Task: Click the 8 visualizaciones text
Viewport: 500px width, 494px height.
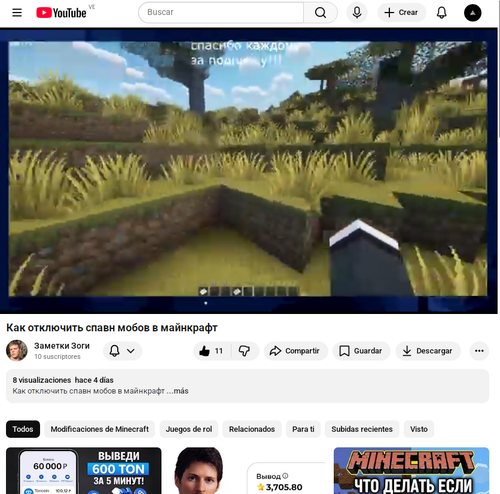Action: click(x=42, y=380)
